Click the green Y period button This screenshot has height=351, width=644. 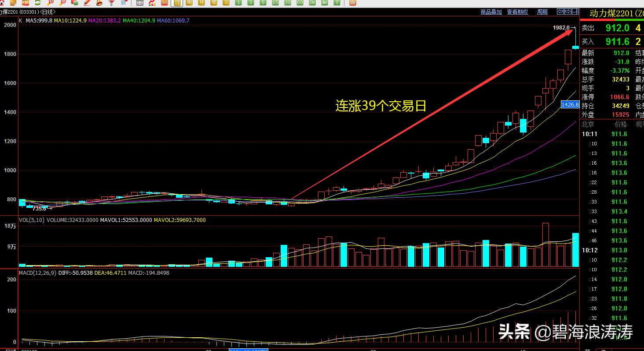pos(337,3)
